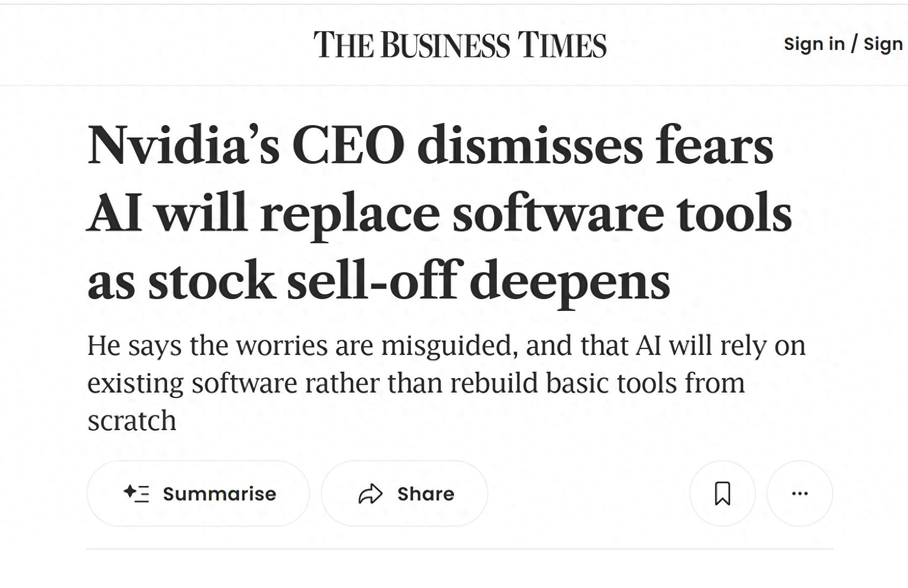Image resolution: width=908 pixels, height=588 pixels.
Task: Click the Sign in link
Action: [814, 44]
